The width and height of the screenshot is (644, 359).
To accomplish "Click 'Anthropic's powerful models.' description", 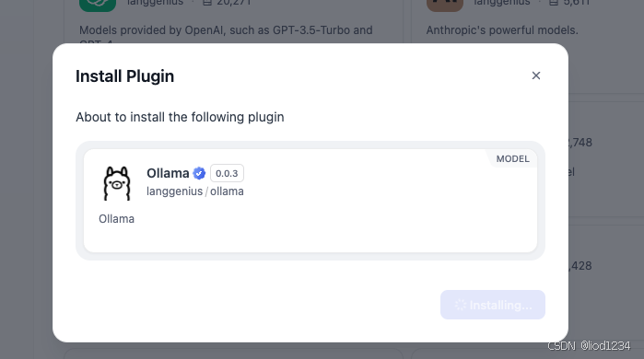I will pos(502,30).
